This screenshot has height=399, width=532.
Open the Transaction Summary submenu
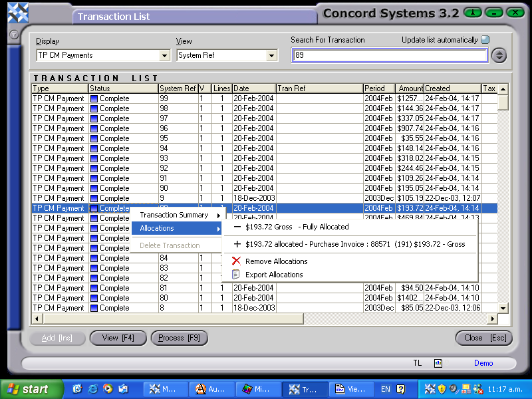172,216
